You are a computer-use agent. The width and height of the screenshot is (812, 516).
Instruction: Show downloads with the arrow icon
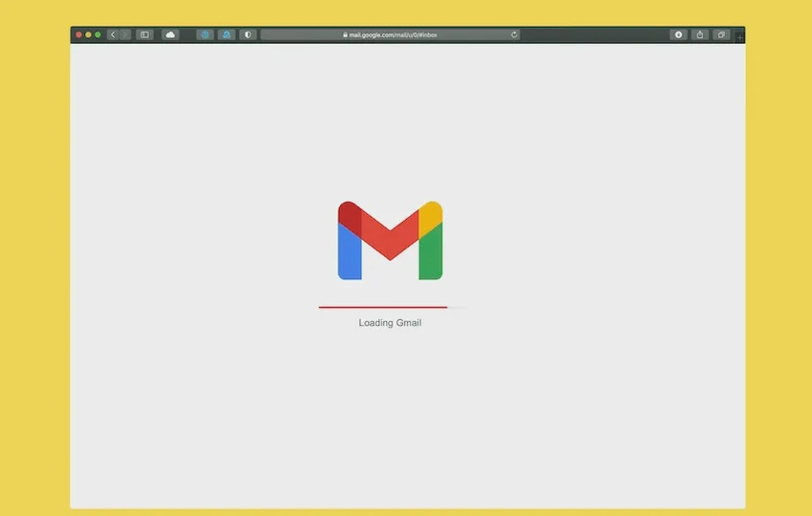(x=678, y=34)
